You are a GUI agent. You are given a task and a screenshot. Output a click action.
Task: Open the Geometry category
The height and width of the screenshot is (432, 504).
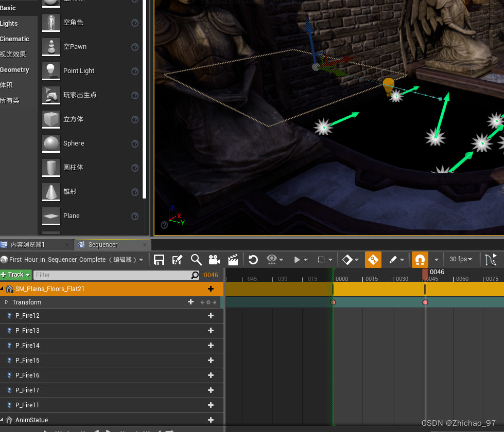(x=14, y=70)
